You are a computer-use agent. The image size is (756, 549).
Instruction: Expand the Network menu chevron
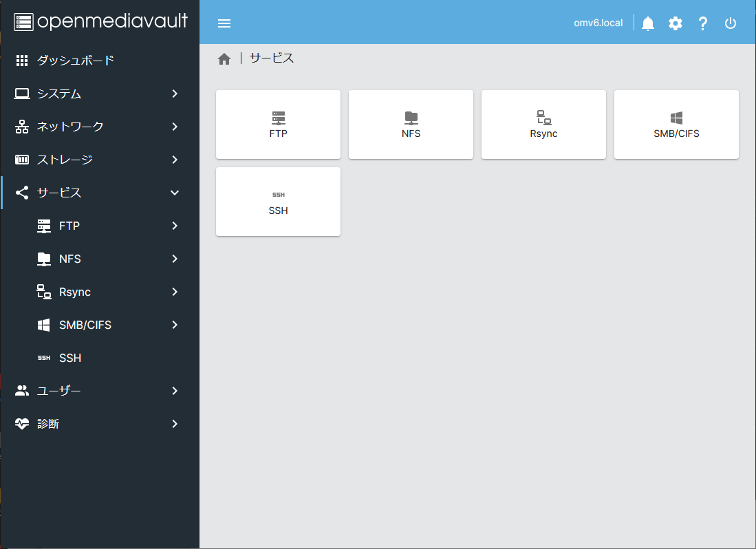click(175, 127)
